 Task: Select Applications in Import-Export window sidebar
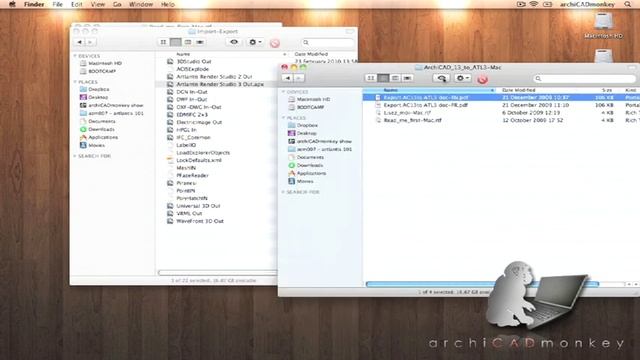click(103, 137)
